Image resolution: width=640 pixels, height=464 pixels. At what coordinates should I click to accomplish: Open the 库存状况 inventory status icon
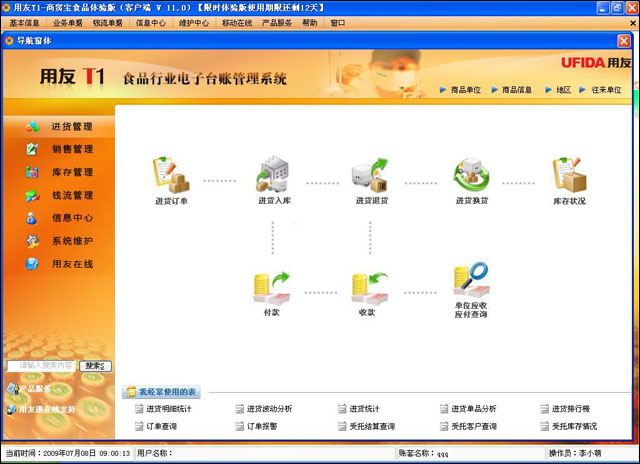coord(569,175)
